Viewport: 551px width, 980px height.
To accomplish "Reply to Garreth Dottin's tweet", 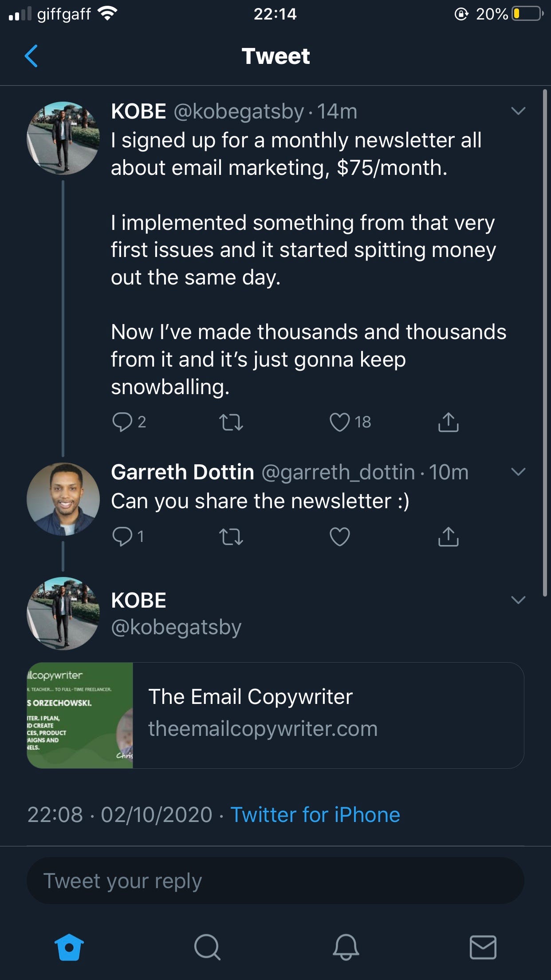I will pos(122,537).
